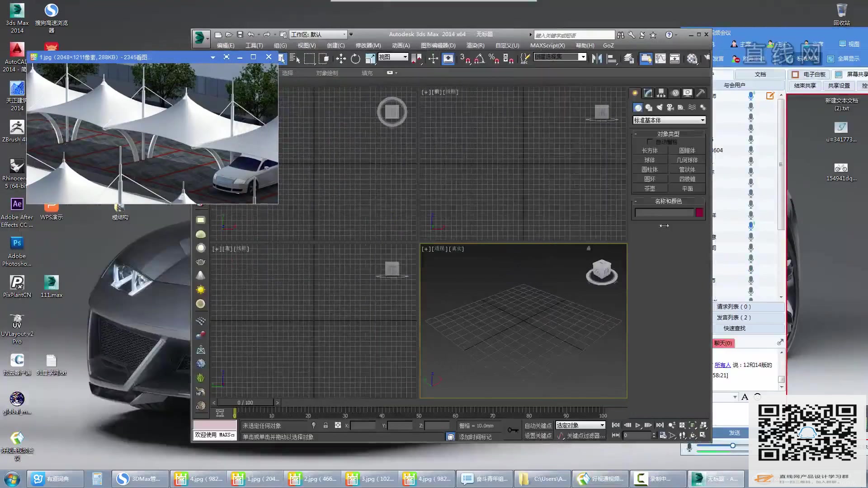The height and width of the screenshot is (488, 868).
Task: Click the Box (长方体) button
Action: coord(650,150)
